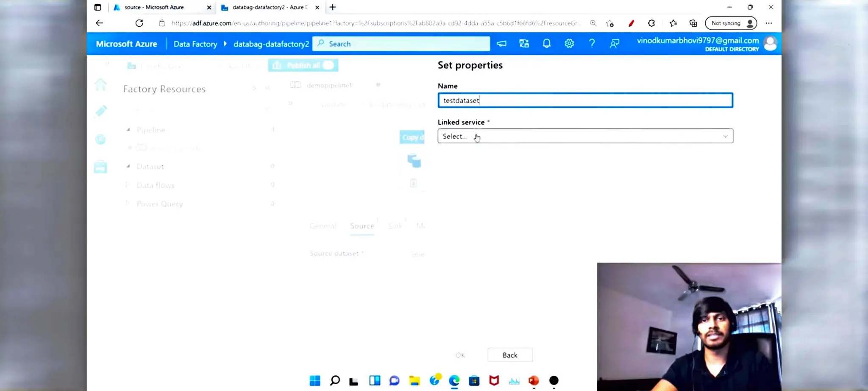The height and width of the screenshot is (391, 868).
Task: Collapse the Pipeline tree node
Action: tap(128, 130)
